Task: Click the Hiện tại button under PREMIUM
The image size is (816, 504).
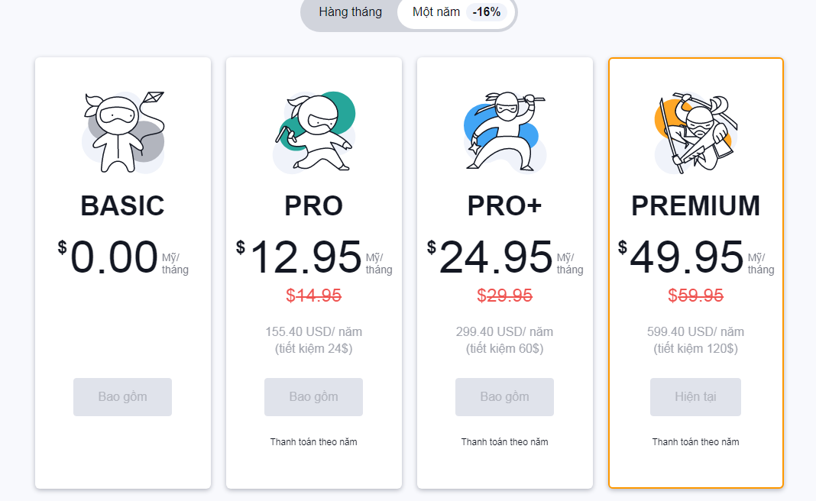Action: [x=695, y=397]
